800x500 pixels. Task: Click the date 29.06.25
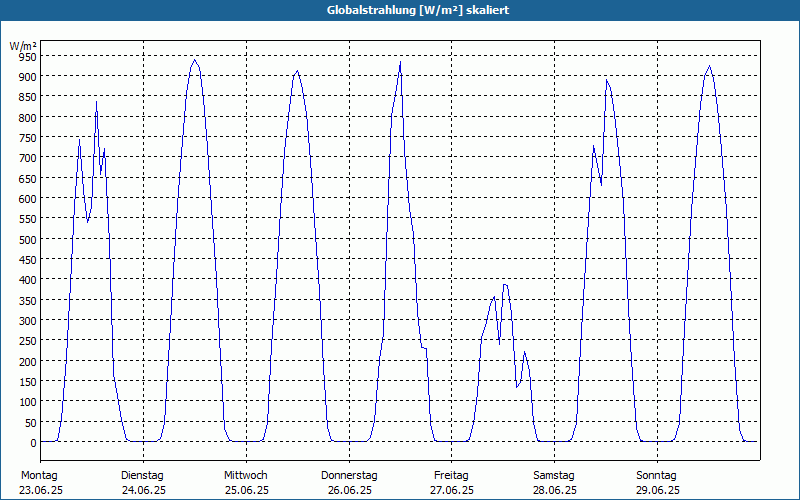658,490
